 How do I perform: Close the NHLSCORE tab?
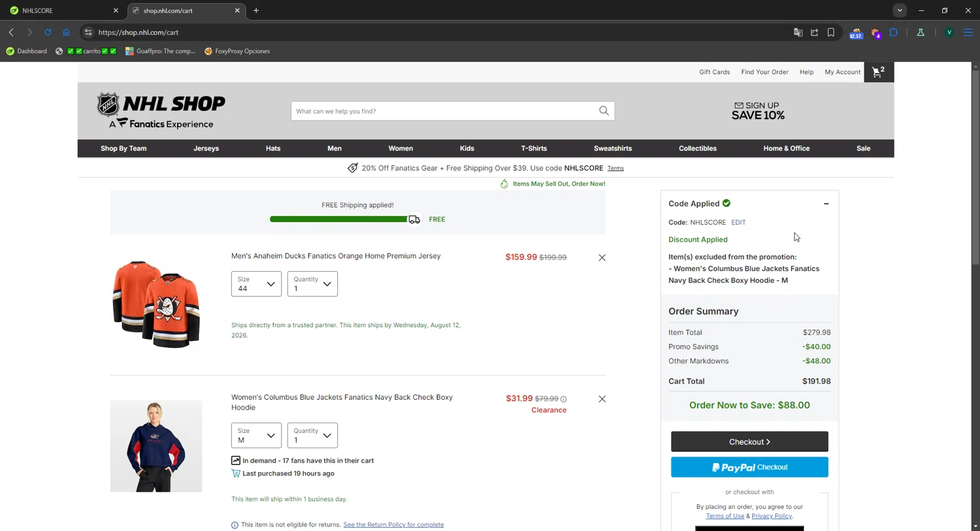tap(116, 10)
